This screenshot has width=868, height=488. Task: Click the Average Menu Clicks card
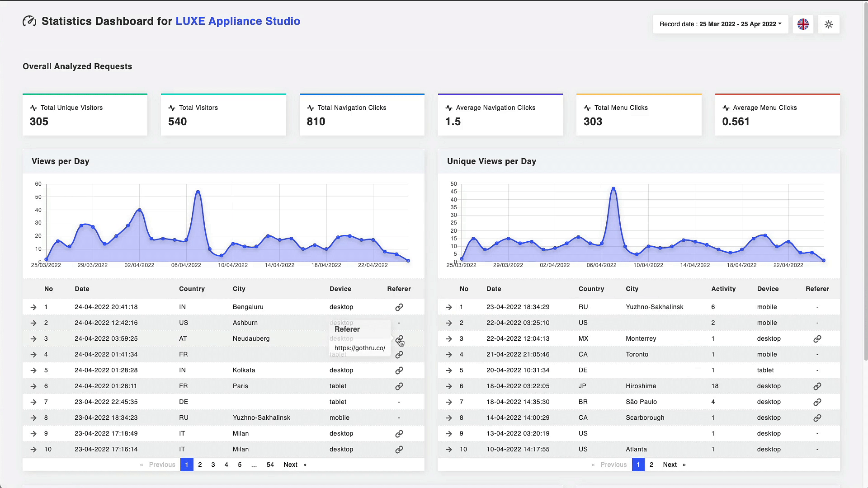(778, 115)
